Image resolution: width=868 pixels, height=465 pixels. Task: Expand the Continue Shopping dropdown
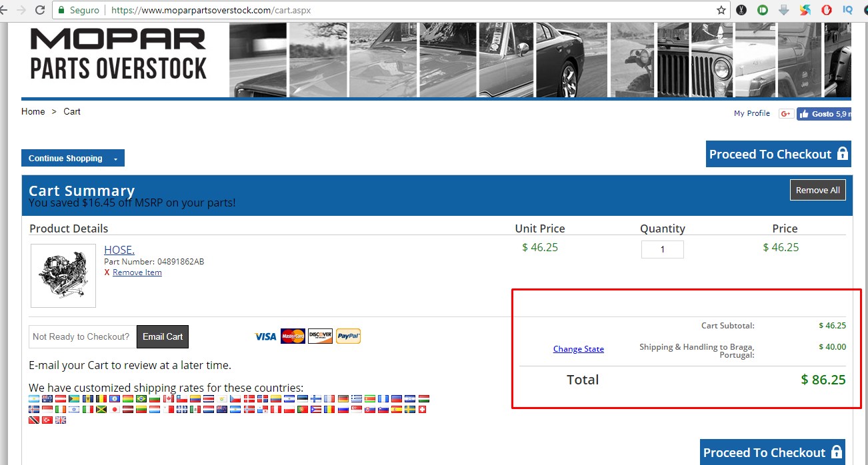pyautogui.click(x=73, y=158)
